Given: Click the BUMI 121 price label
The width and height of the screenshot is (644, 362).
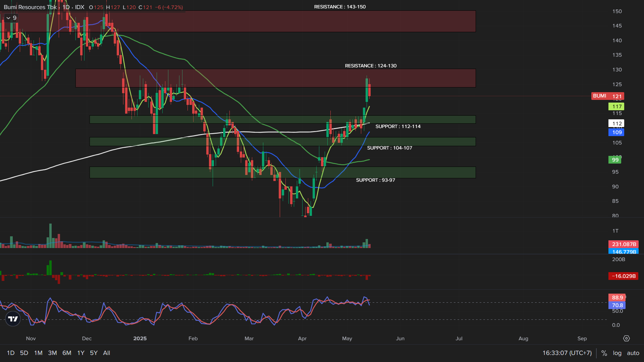Looking at the screenshot, I should (x=608, y=96).
